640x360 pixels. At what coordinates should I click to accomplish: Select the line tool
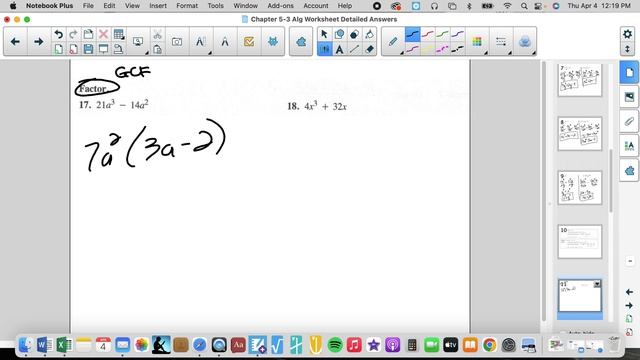coord(354,49)
